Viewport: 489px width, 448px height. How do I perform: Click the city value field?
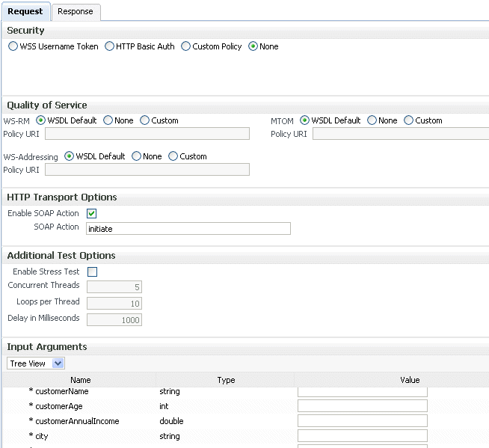[x=363, y=436]
